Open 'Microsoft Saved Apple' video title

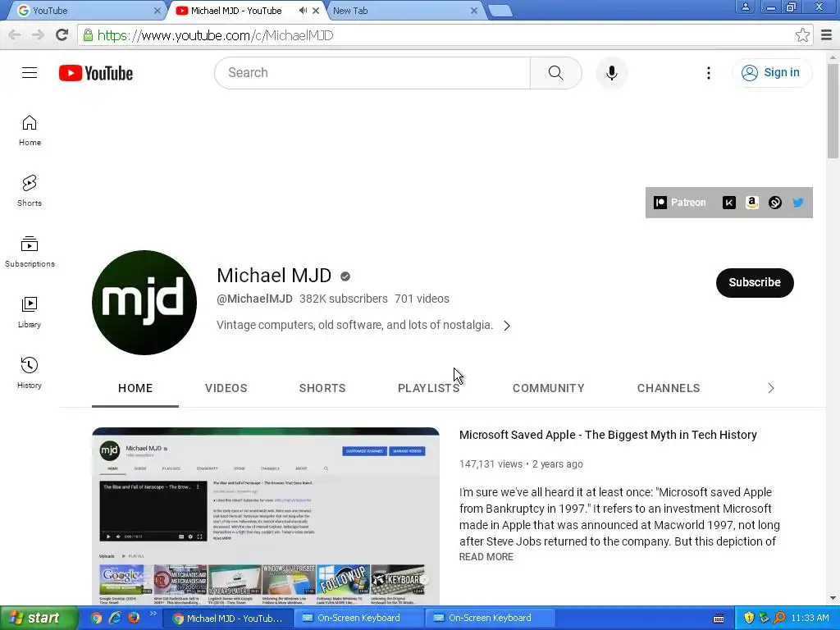608,435
